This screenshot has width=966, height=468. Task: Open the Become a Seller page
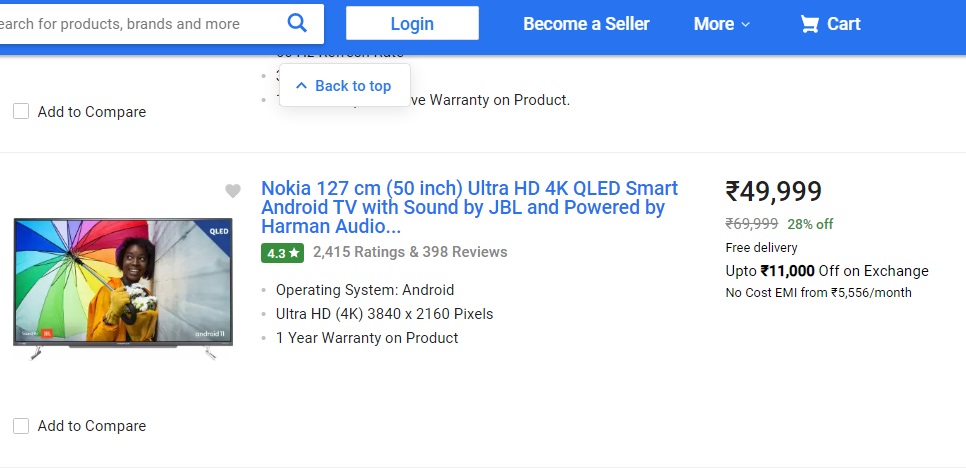tap(586, 24)
